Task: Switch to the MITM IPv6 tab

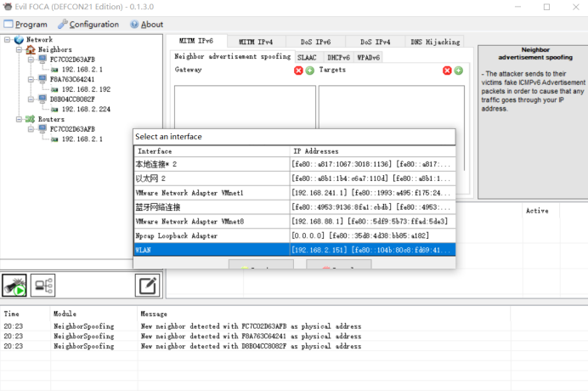Action: point(196,41)
